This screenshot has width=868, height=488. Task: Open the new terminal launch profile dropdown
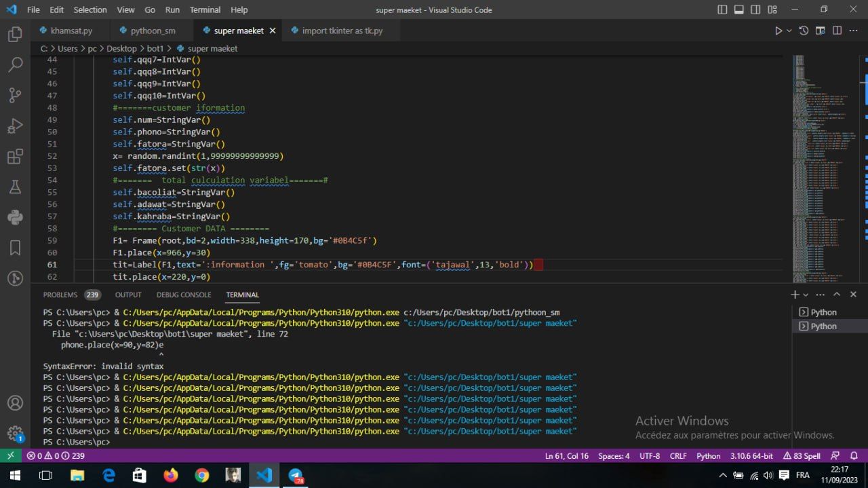pos(806,295)
